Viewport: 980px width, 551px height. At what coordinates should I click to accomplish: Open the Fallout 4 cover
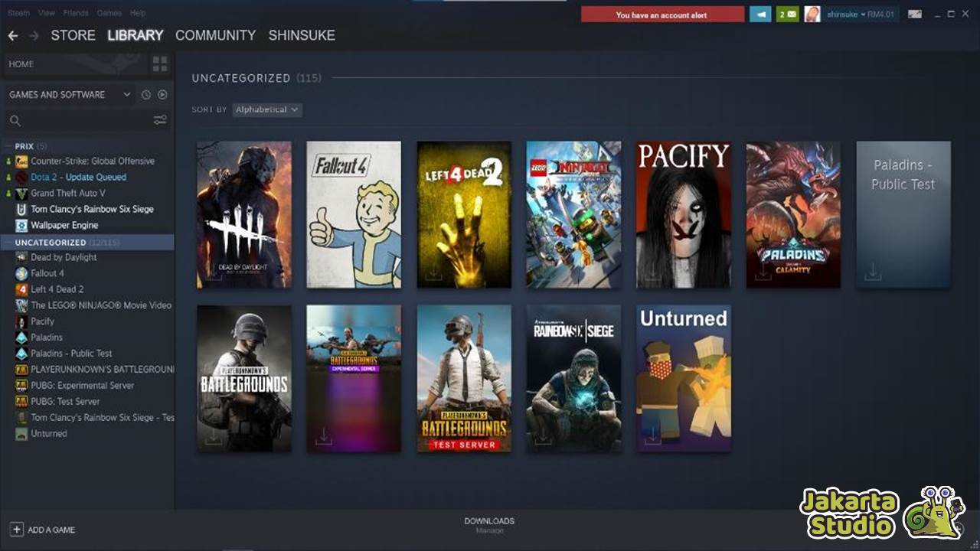click(x=354, y=215)
